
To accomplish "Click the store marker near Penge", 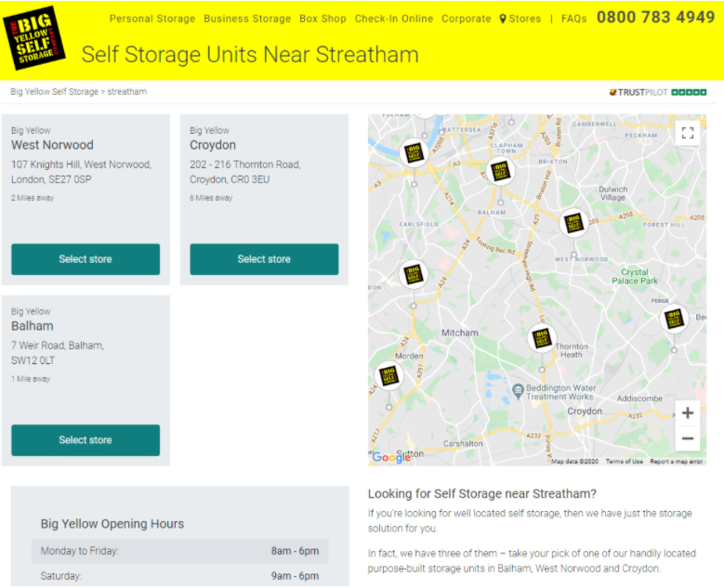I will (x=674, y=319).
